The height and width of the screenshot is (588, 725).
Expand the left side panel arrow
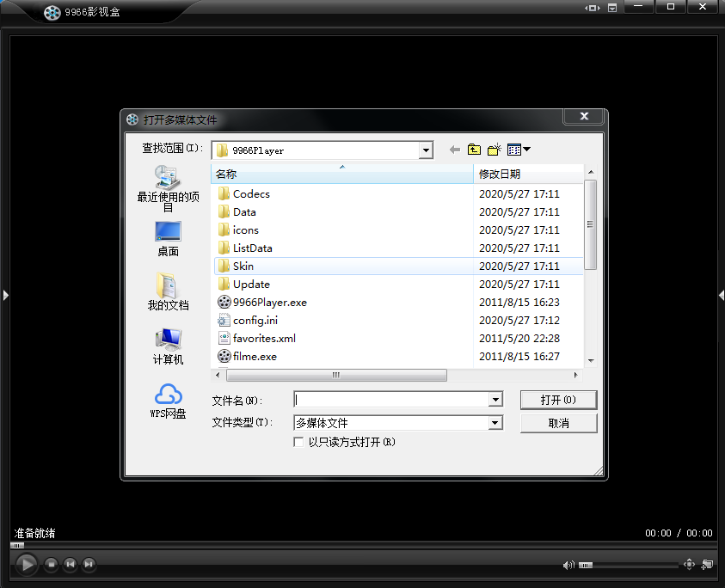click(5, 295)
